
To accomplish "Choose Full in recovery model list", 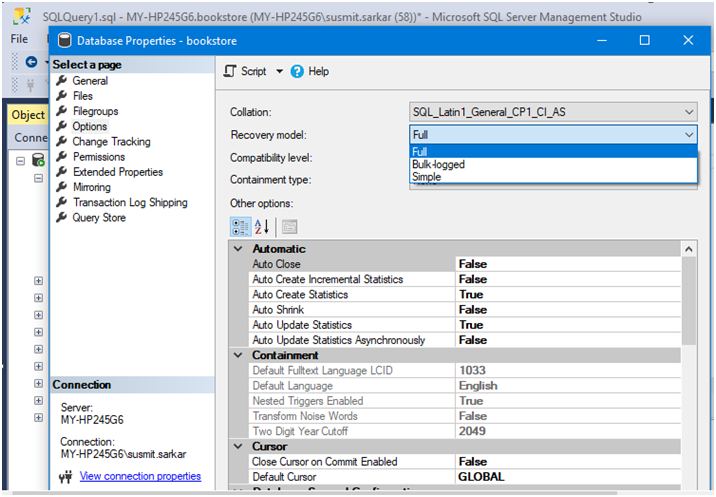I will tap(553, 152).
